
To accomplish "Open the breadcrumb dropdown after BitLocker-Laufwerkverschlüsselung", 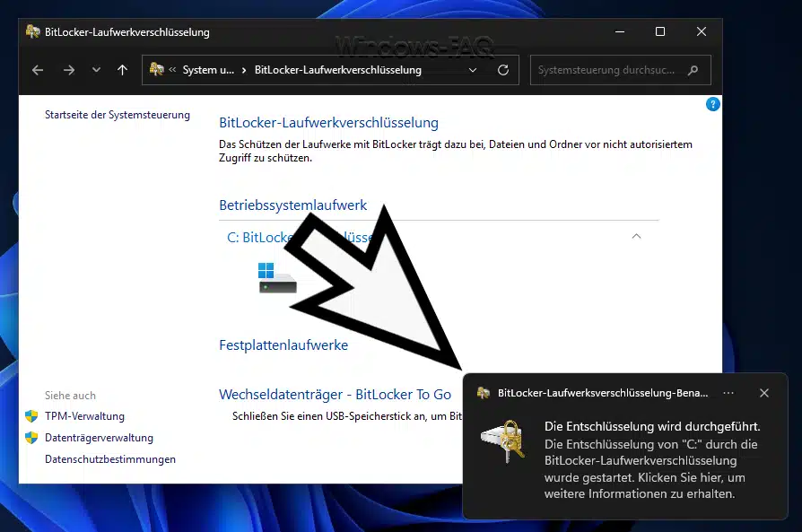I will pos(473,69).
